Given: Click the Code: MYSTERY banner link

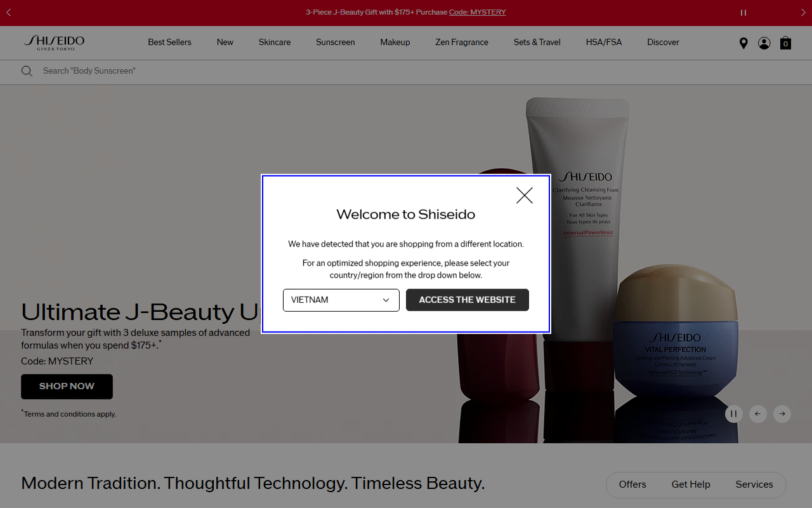Looking at the screenshot, I should pos(478,12).
